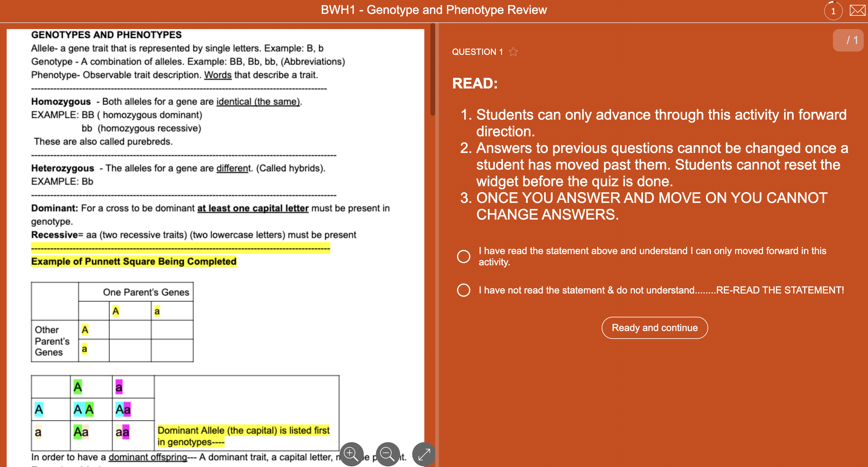
Task: Click the score badge showing / 1
Action: [848, 40]
